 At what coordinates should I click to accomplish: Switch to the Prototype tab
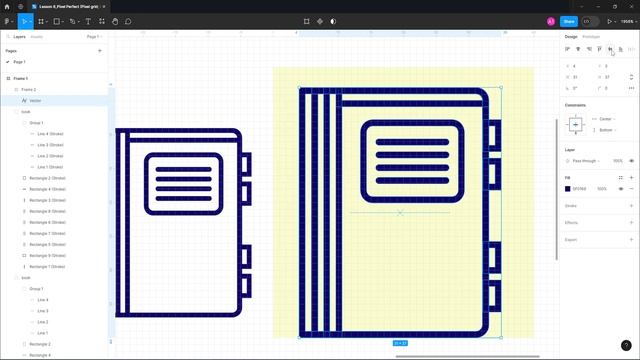(591, 37)
